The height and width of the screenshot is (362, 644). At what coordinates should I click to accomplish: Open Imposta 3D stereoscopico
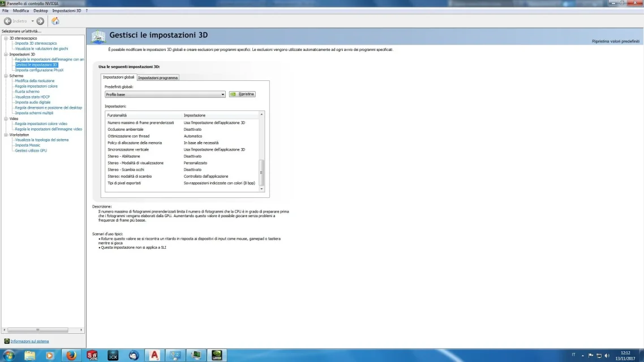36,43
